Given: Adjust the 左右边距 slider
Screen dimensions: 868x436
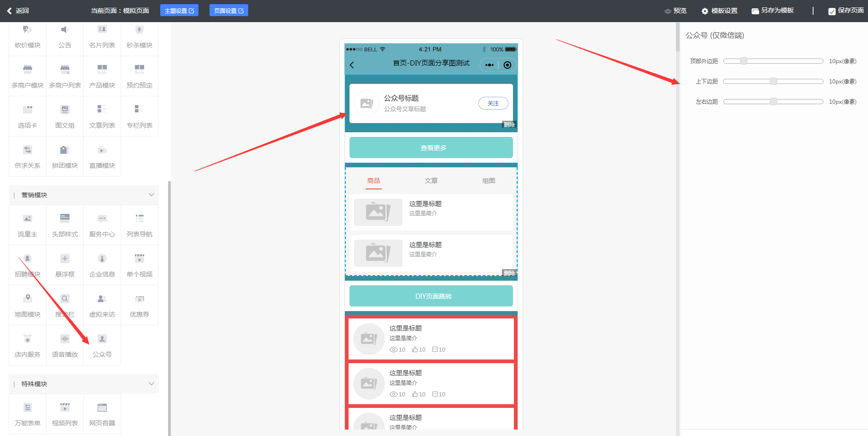Looking at the screenshot, I should point(773,101).
